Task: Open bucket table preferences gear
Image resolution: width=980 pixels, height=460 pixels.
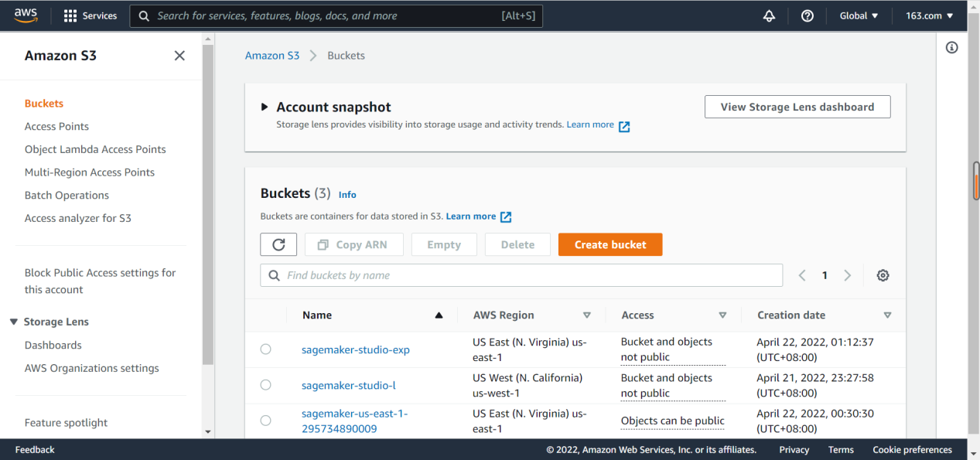Action: point(883,275)
